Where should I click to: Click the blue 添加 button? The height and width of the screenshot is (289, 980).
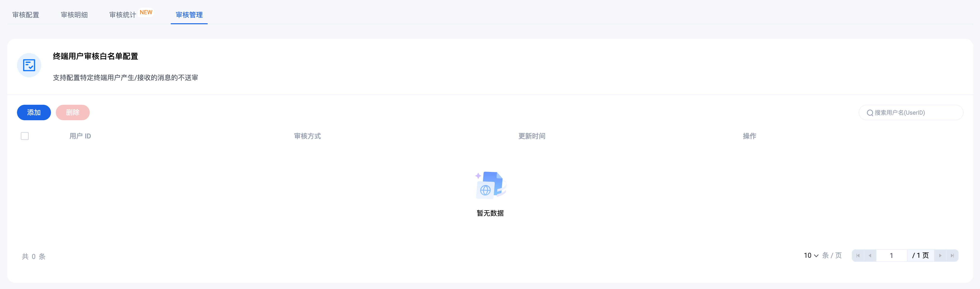point(34,112)
